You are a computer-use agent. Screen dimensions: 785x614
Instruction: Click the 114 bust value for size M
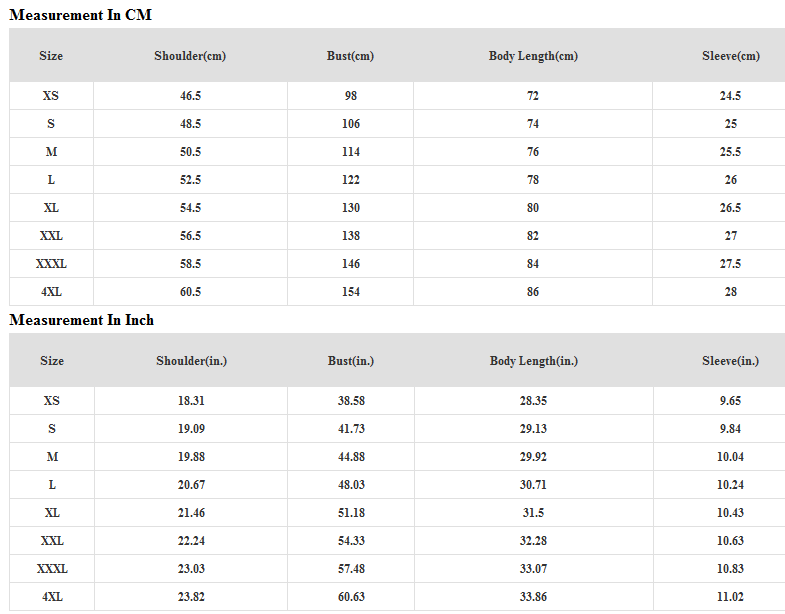(350, 152)
